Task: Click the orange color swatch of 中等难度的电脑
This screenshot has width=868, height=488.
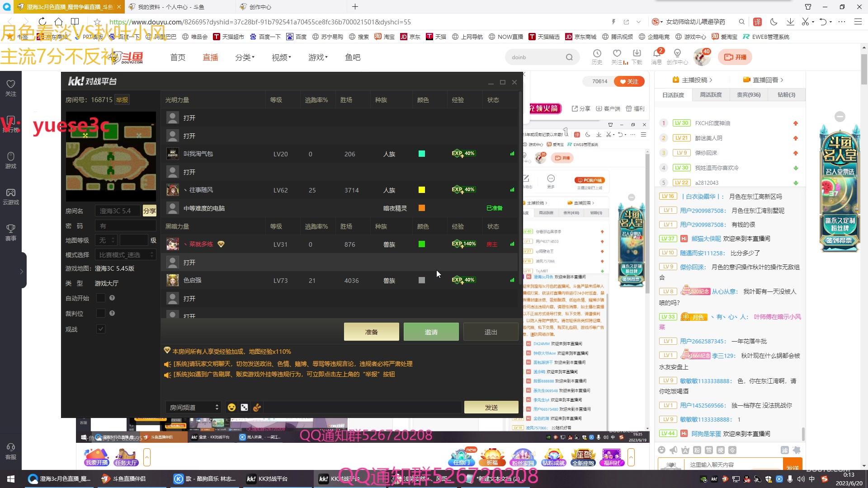Action: [422, 208]
